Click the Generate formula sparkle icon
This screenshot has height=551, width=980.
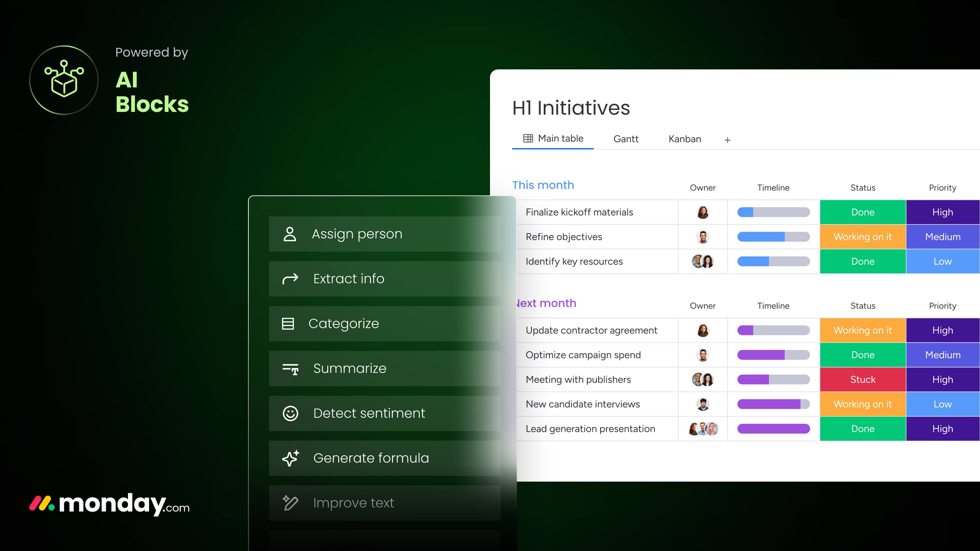(x=290, y=458)
